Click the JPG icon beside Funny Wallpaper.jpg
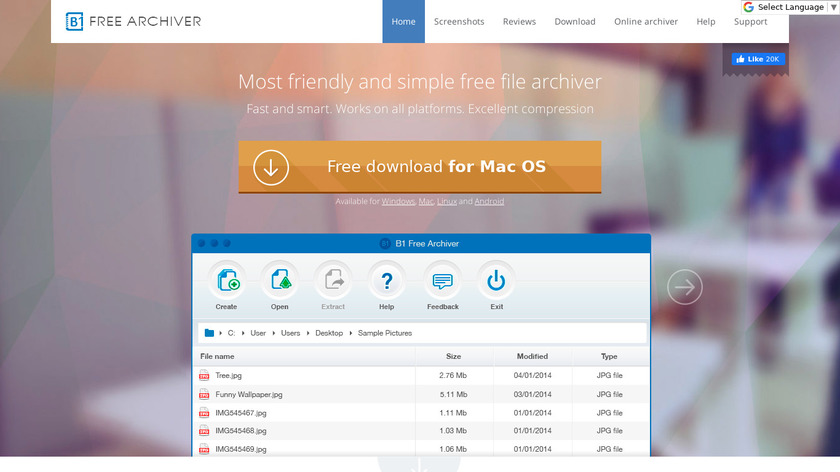The height and width of the screenshot is (472, 840). pos(204,394)
